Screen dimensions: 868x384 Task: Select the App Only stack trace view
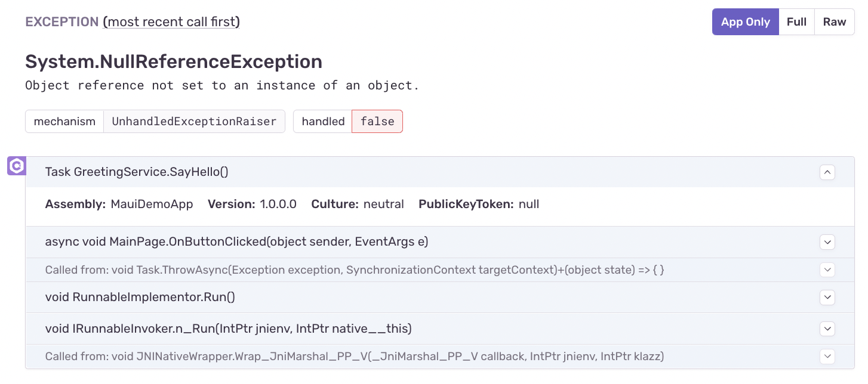click(745, 22)
